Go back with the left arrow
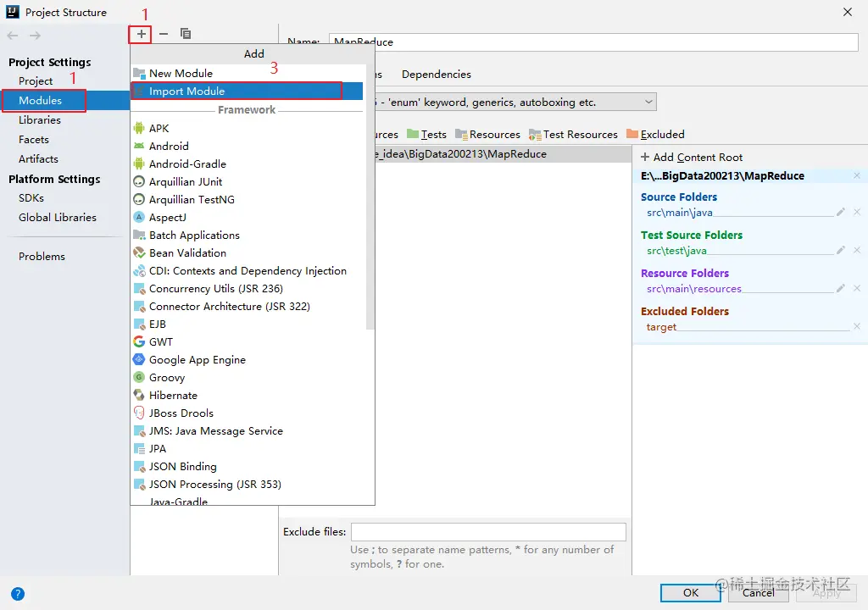The width and height of the screenshot is (868, 610). click(x=13, y=36)
